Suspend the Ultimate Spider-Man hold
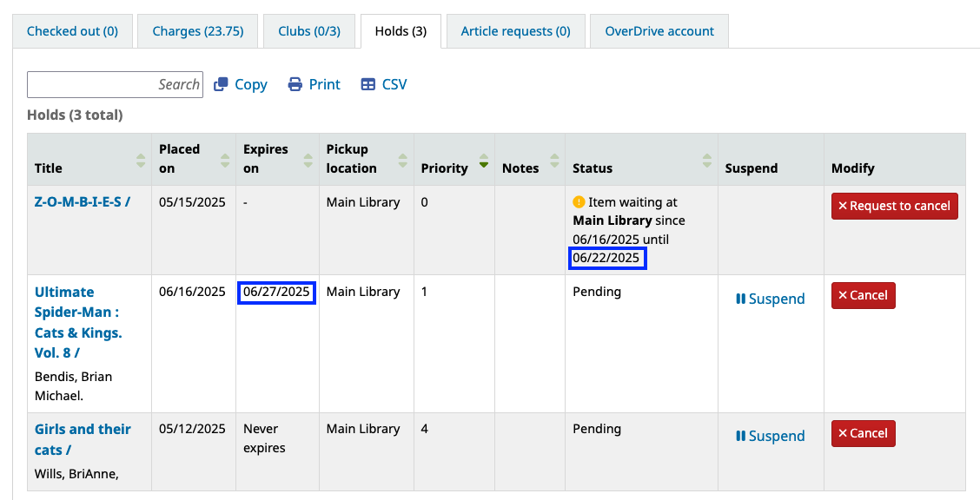Viewport: 980px width, 500px height. pyautogui.click(x=770, y=299)
